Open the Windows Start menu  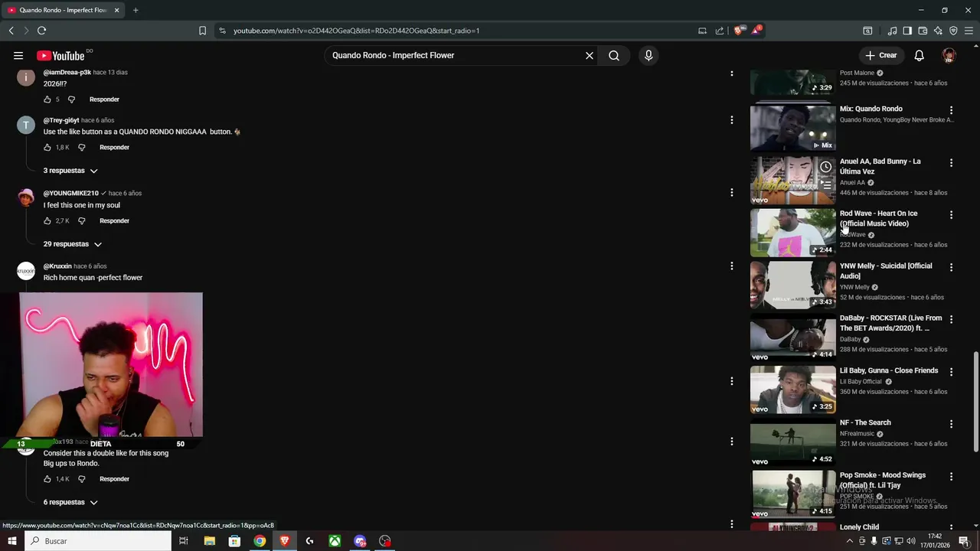(12, 541)
